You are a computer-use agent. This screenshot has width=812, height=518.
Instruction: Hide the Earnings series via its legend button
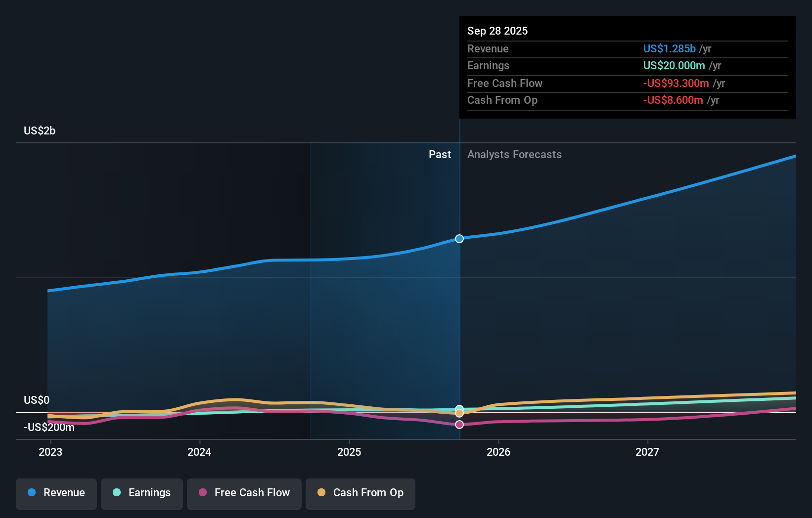tap(142, 493)
